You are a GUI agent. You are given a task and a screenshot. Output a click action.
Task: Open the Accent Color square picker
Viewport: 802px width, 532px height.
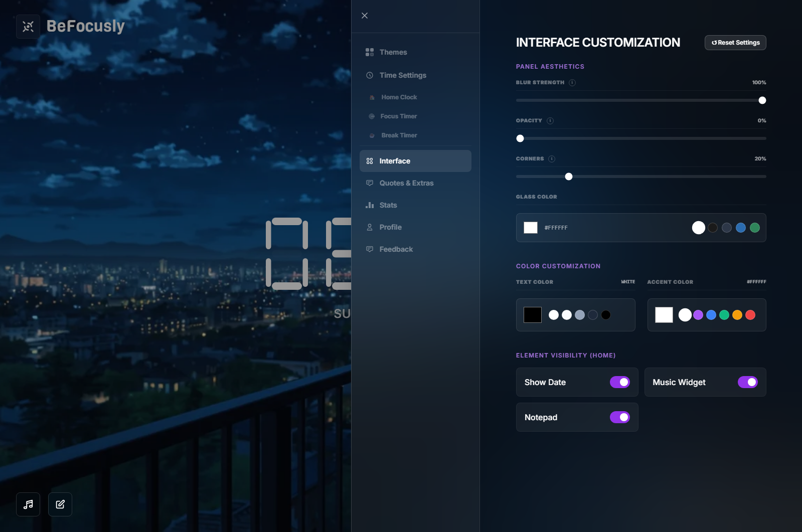click(x=664, y=315)
